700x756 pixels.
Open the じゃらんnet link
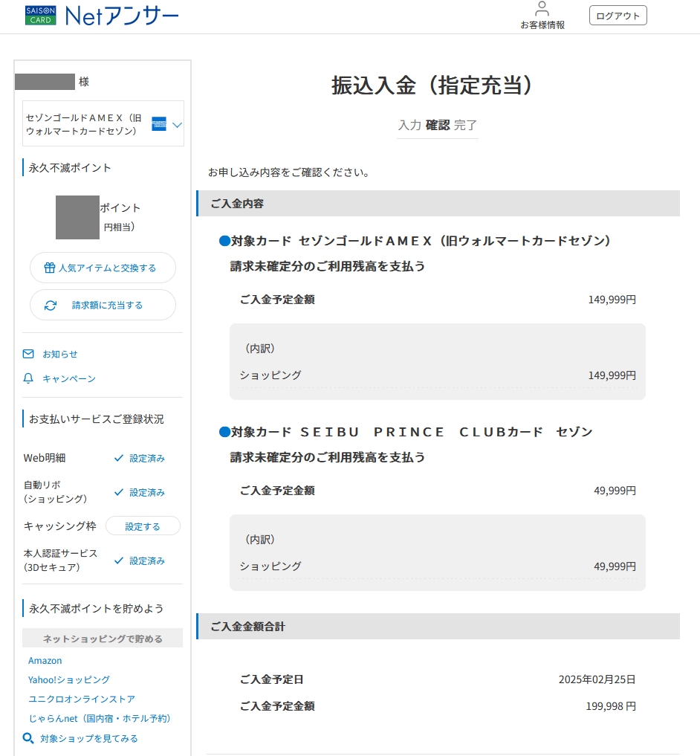100,718
